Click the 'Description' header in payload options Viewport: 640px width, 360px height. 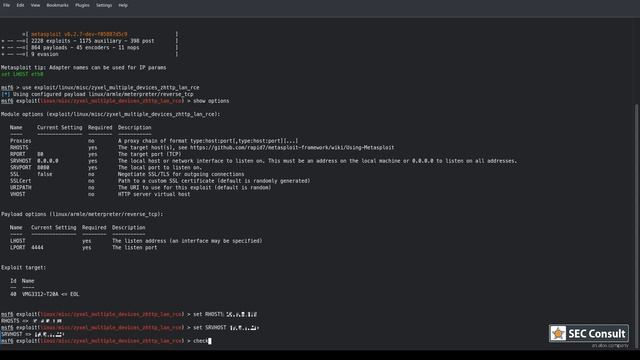(129, 227)
